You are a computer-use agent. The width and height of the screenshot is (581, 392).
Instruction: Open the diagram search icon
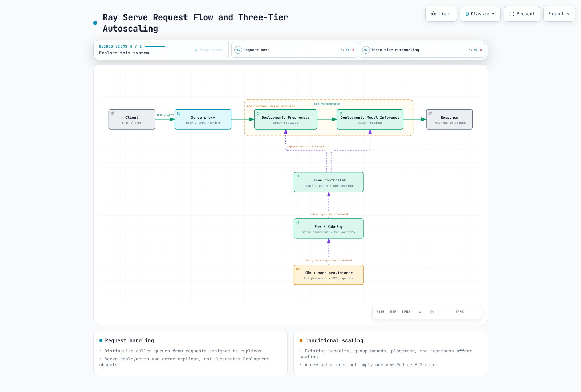[420, 312]
